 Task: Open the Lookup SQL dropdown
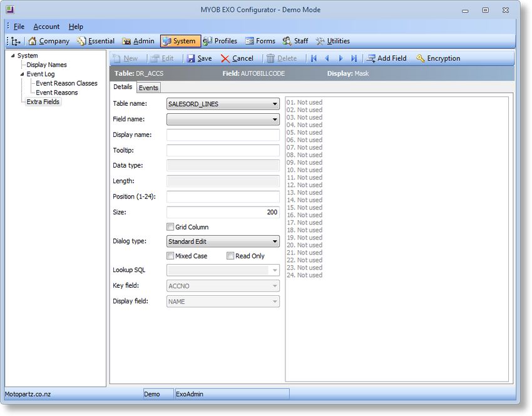pos(275,270)
